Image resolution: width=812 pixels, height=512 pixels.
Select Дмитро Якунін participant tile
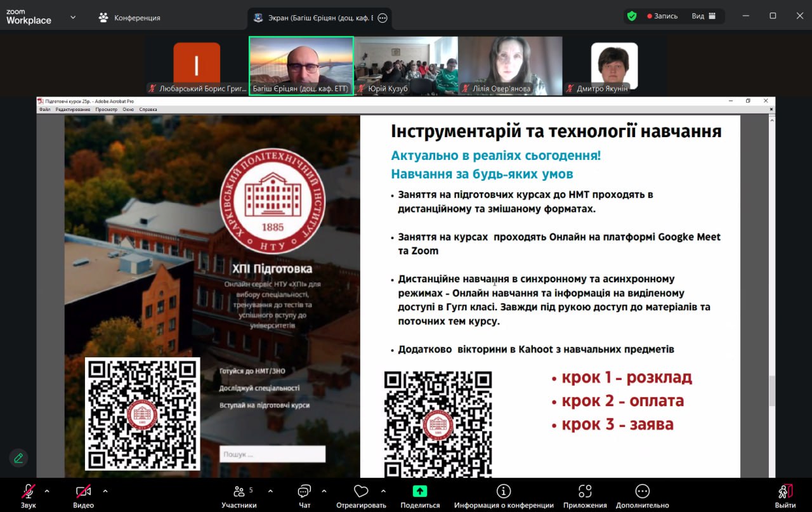tap(615, 66)
